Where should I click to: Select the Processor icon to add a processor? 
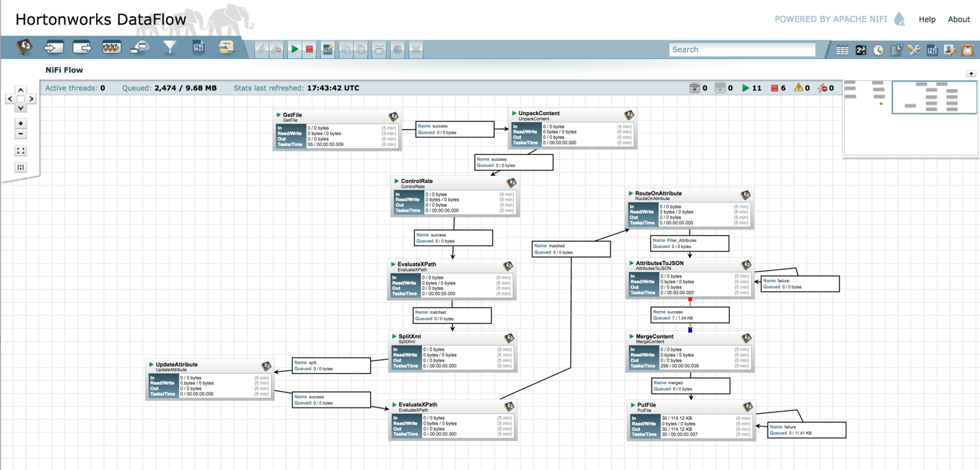(25, 48)
